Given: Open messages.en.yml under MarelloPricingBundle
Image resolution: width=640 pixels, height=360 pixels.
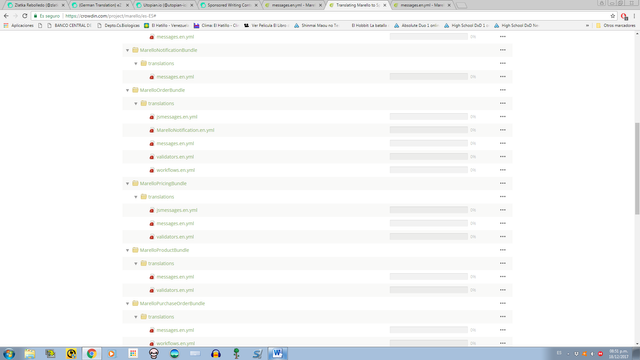Looking at the screenshot, I should tap(175, 223).
